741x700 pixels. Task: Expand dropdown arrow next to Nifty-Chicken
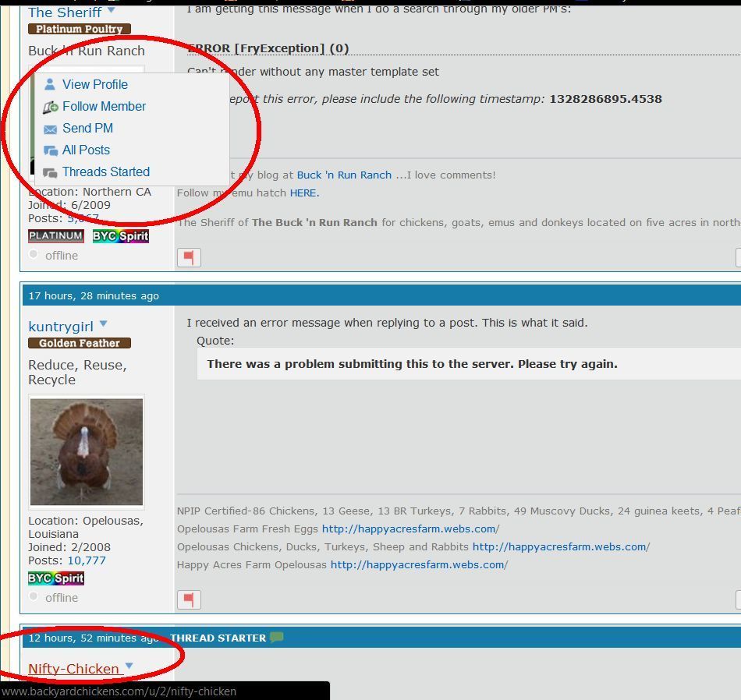129,666
